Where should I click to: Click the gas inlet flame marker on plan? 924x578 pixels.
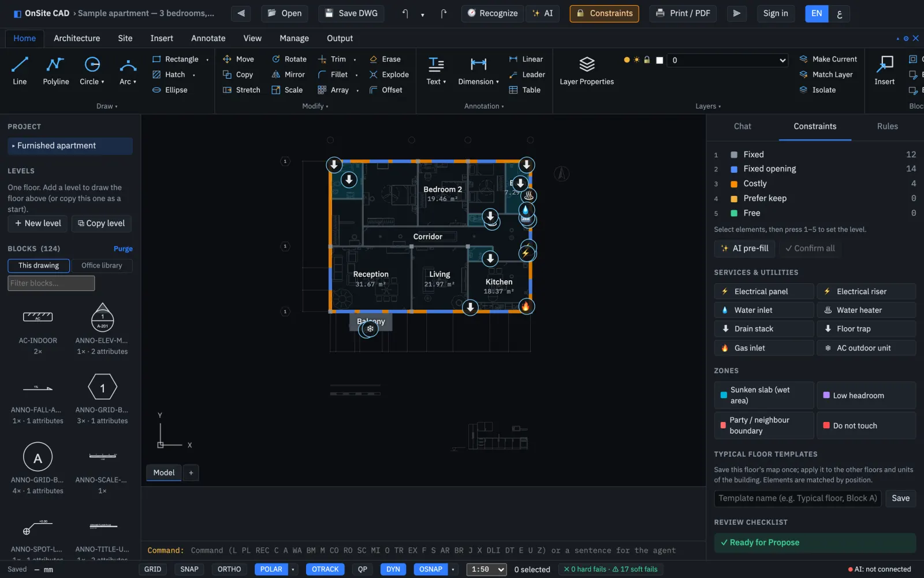(x=526, y=306)
